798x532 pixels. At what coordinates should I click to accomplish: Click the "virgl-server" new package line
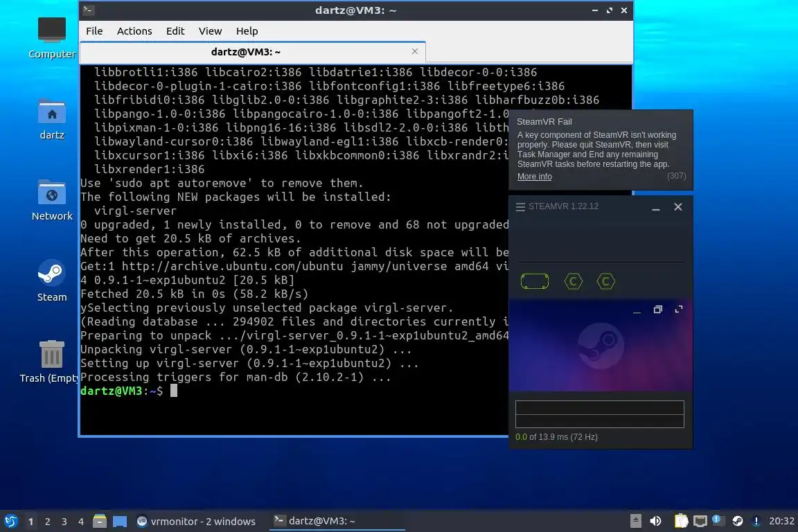135,211
